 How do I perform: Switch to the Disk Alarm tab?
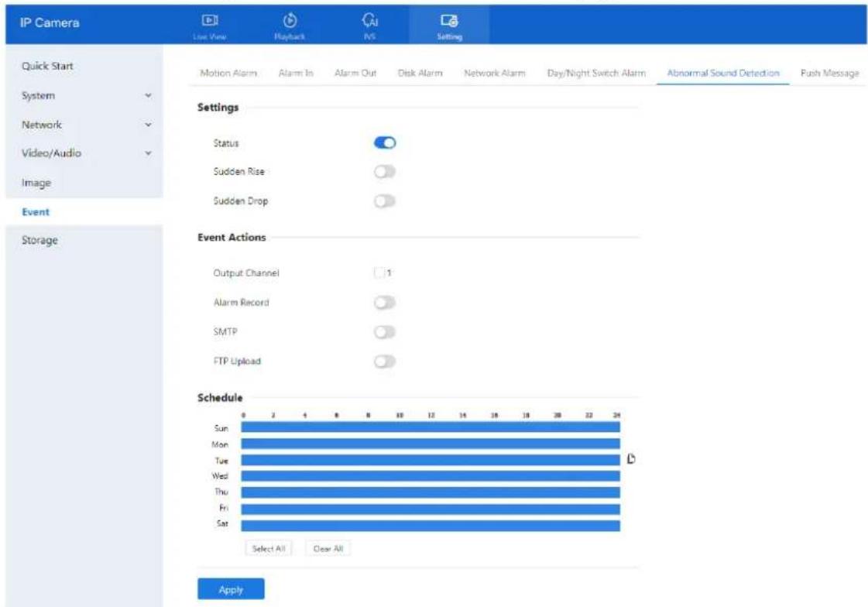point(420,73)
